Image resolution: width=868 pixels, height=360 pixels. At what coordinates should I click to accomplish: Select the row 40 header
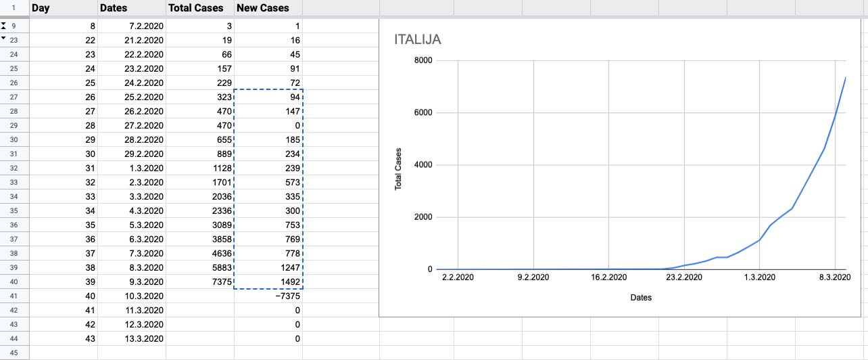(14, 282)
